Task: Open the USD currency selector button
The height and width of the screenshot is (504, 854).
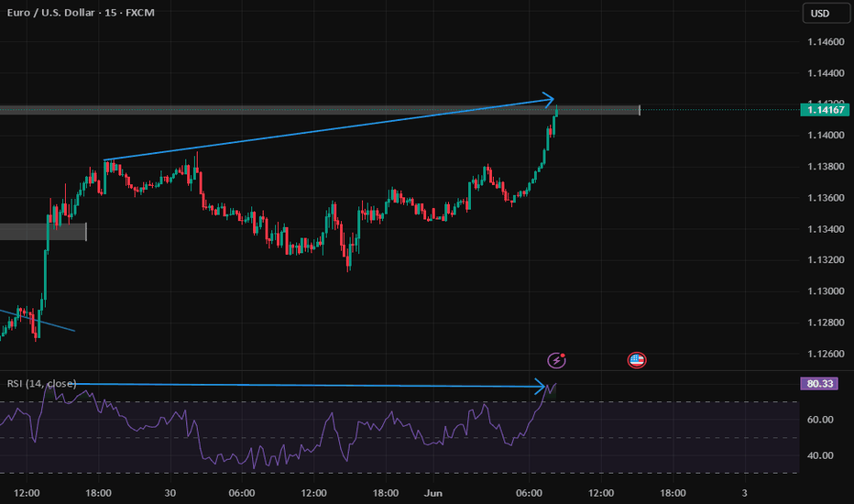Action: click(x=826, y=13)
